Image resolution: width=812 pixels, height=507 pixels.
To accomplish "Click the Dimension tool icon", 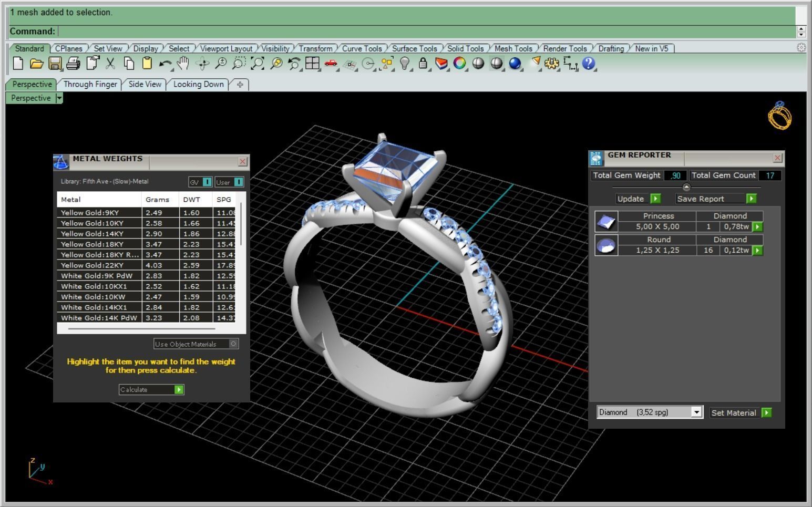I will (x=570, y=64).
